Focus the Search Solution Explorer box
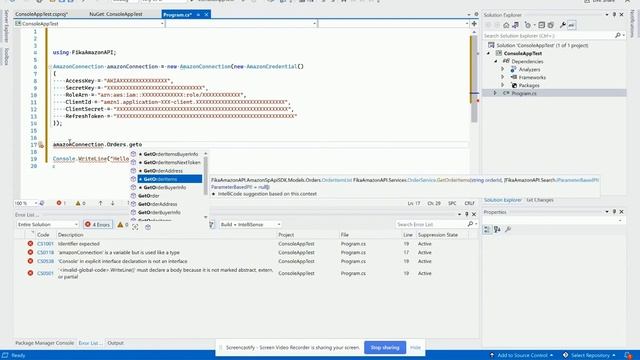The image size is (640, 360). point(548,36)
